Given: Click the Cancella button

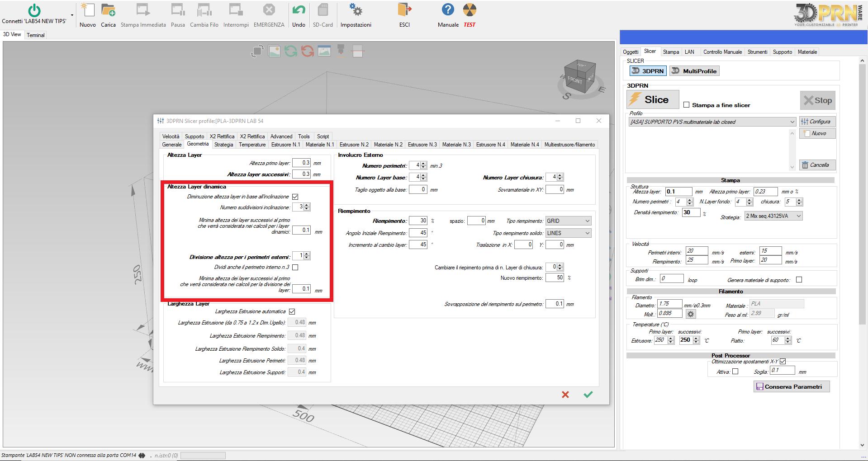Looking at the screenshot, I should [x=817, y=165].
